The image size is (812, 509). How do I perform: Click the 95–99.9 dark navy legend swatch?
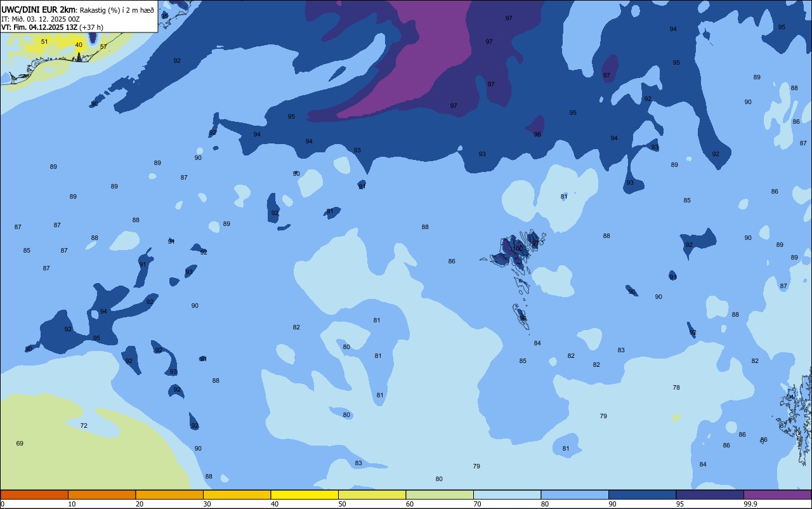(710, 494)
